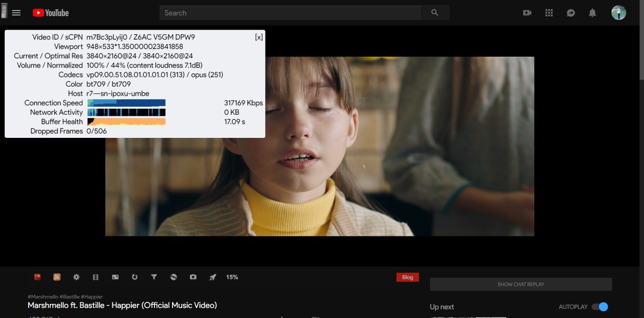
Task: Take a screenshot with camera icon
Action: [193, 277]
